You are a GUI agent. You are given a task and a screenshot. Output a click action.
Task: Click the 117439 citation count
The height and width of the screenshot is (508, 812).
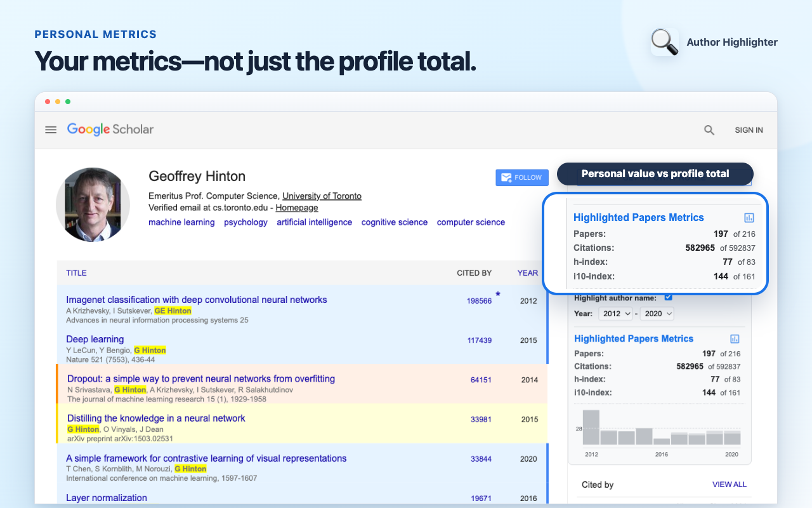[x=480, y=340]
